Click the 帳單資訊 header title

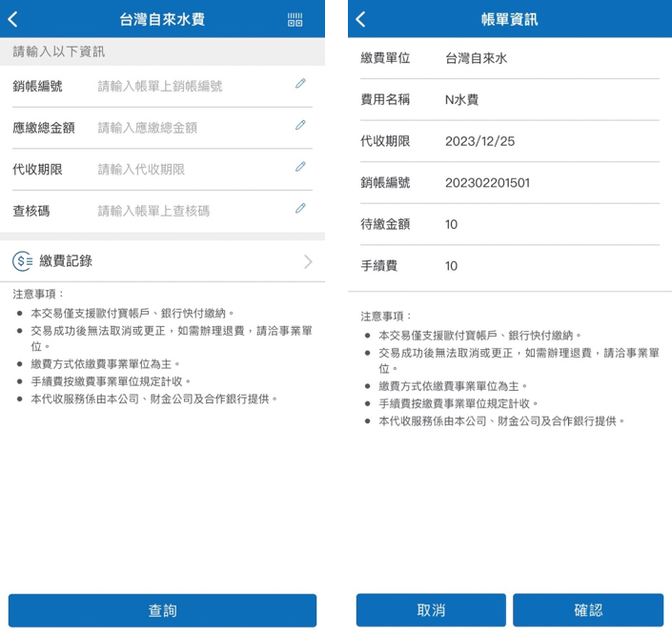coord(510,19)
